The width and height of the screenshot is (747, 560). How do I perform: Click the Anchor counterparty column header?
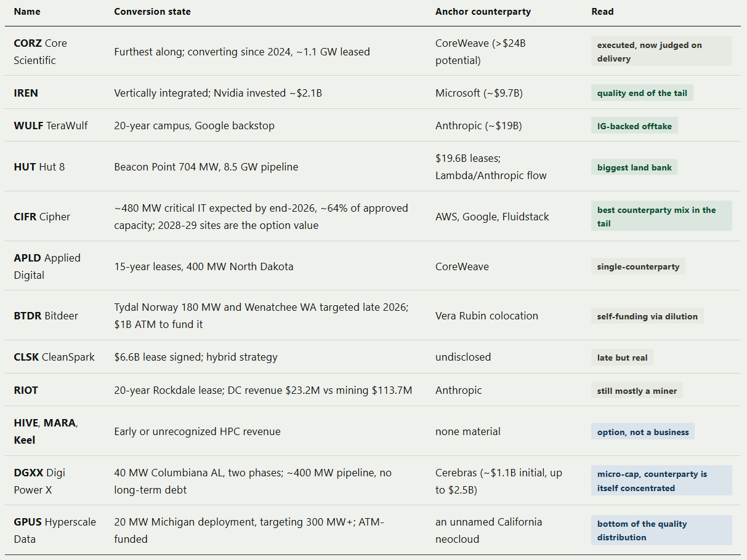[483, 12]
